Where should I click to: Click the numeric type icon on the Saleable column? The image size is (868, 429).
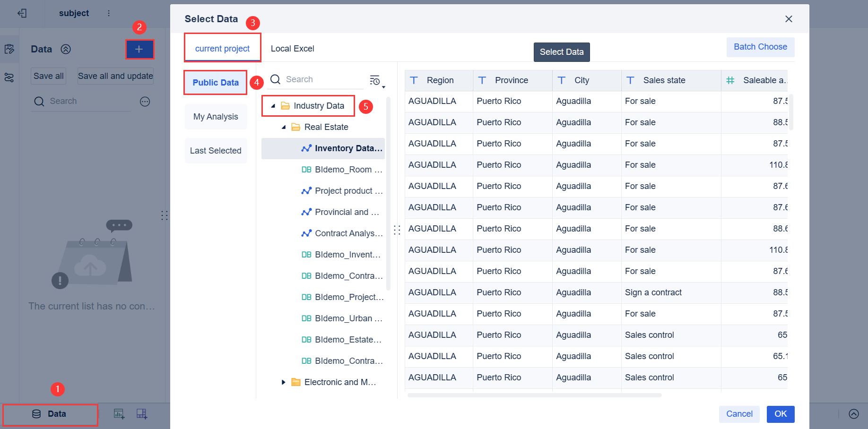[730, 80]
